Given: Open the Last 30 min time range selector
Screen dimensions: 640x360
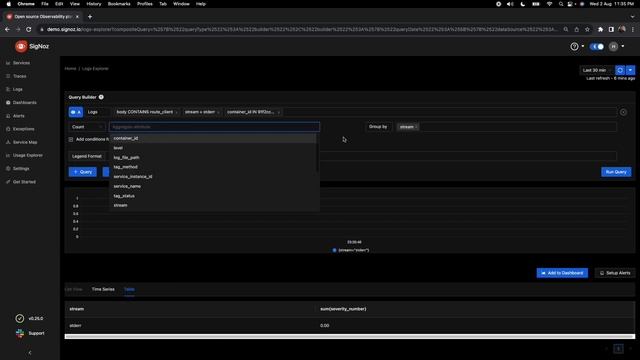Looking at the screenshot, I should (x=596, y=70).
